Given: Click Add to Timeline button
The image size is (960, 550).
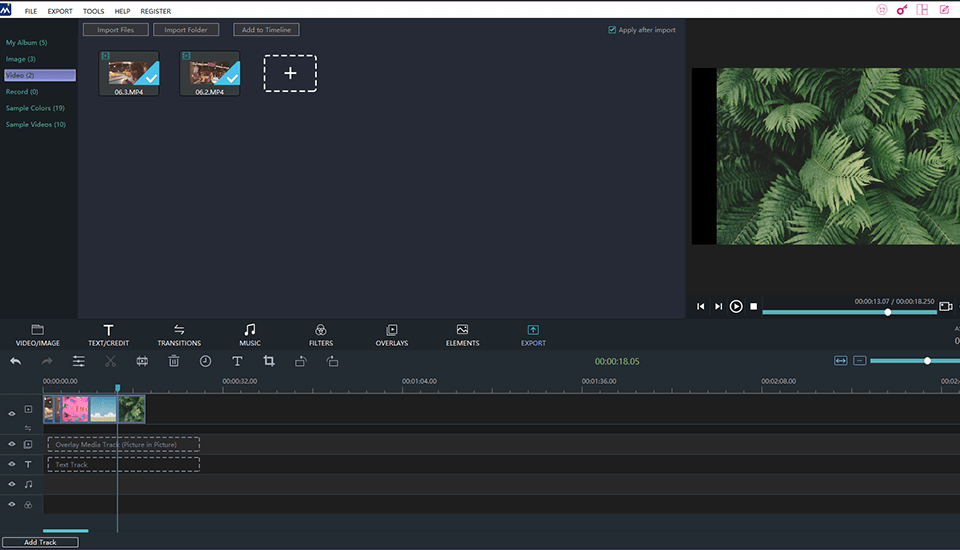Looking at the screenshot, I should [266, 29].
